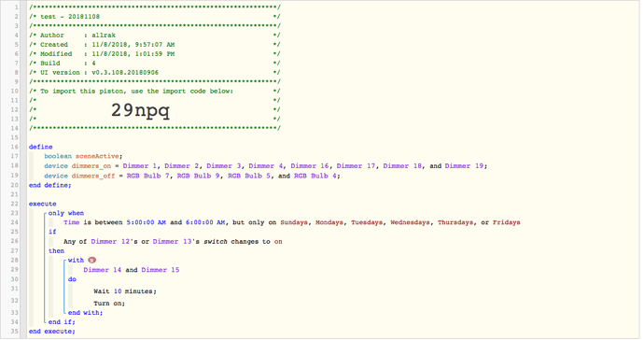Screen dimensions: 644x340
Task: Click 'RGB Bulb 7' device
Action: 148,176
